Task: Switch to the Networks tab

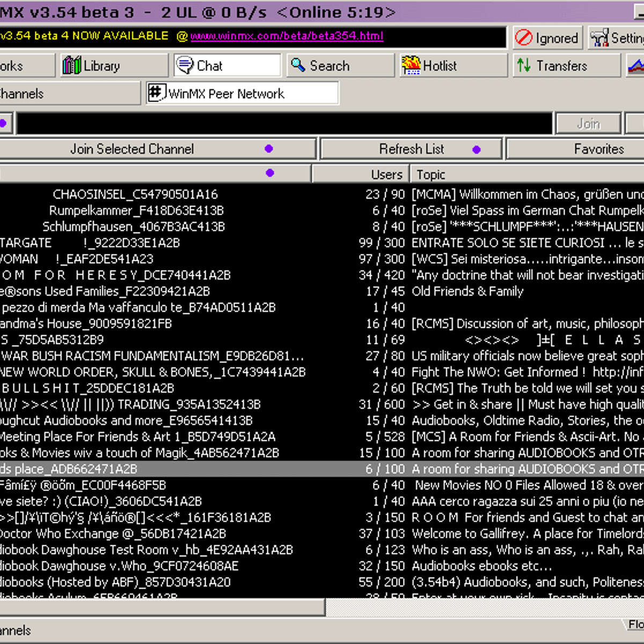Action: [27, 65]
